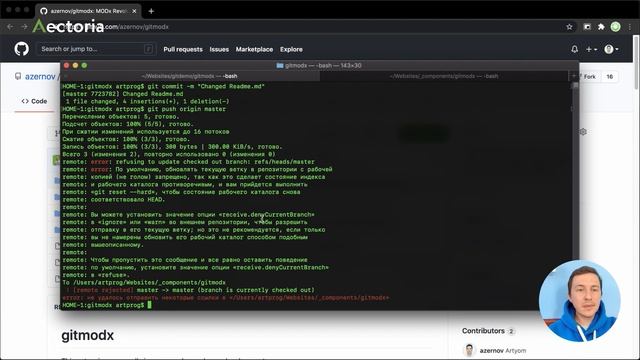Open Issues in the GitHub header
The image size is (640, 360).
pyautogui.click(x=219, y=49)
